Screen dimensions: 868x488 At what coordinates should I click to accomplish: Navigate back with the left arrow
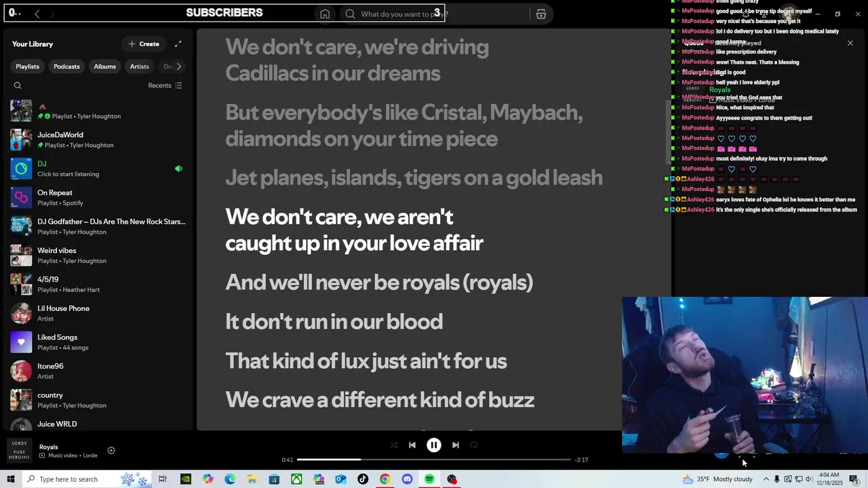(x=37, y=14)
